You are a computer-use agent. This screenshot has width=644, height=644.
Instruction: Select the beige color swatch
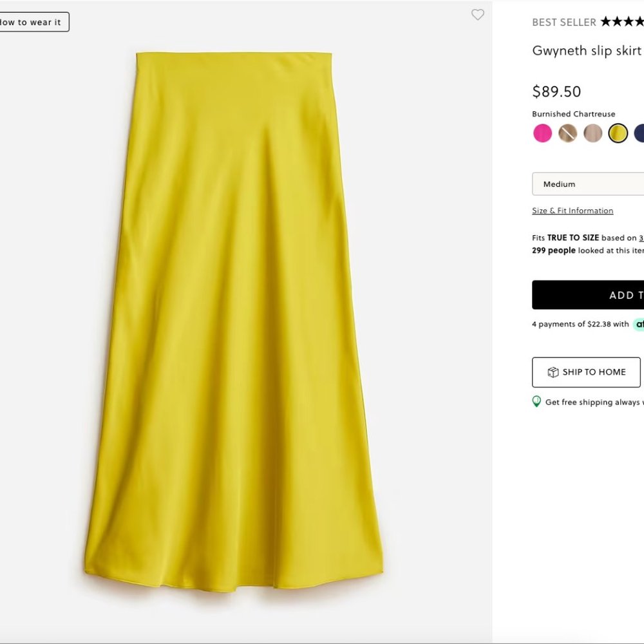[x=592, y=133]
